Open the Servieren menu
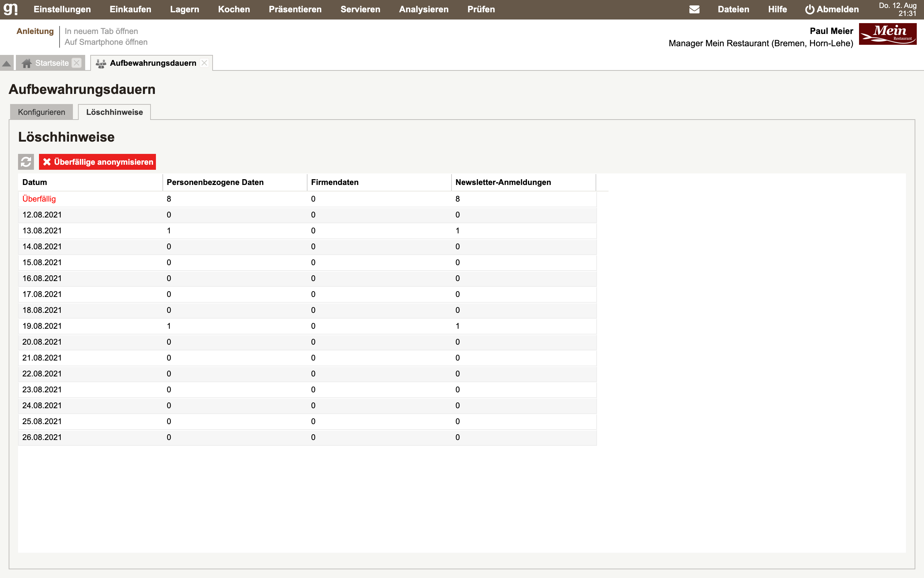Image resolution: width=924 pixels, height=578 pixels. (x=361, y=9)
